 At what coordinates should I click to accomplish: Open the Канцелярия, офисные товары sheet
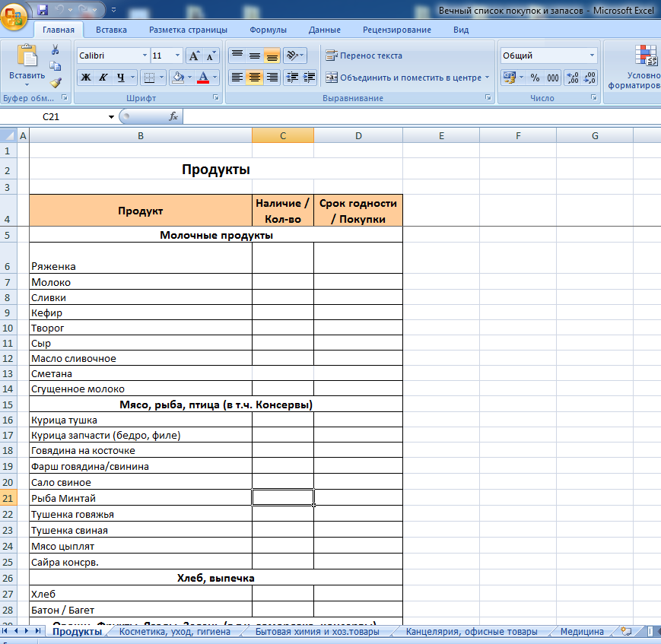(x=472, y=631)
